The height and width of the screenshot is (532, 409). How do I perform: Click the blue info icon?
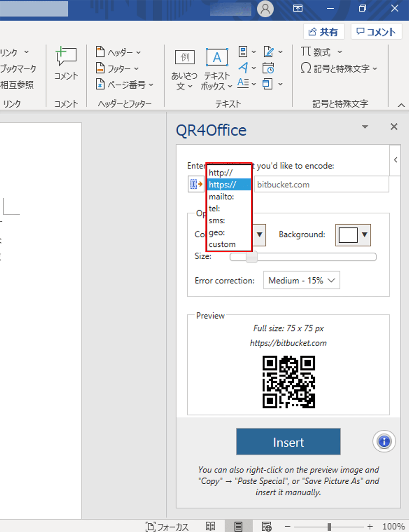(x=384, y=442)
